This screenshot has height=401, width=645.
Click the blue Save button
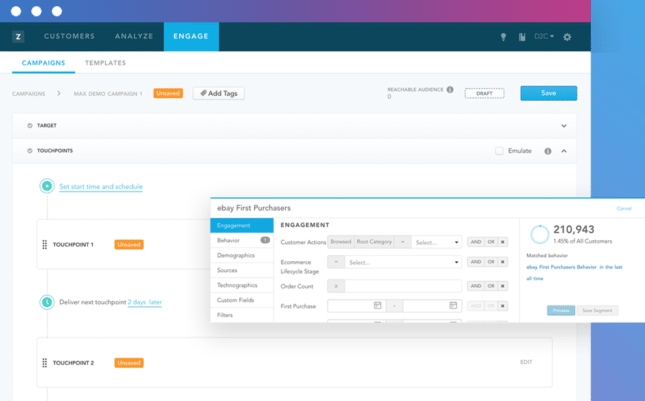coord(548,93)
